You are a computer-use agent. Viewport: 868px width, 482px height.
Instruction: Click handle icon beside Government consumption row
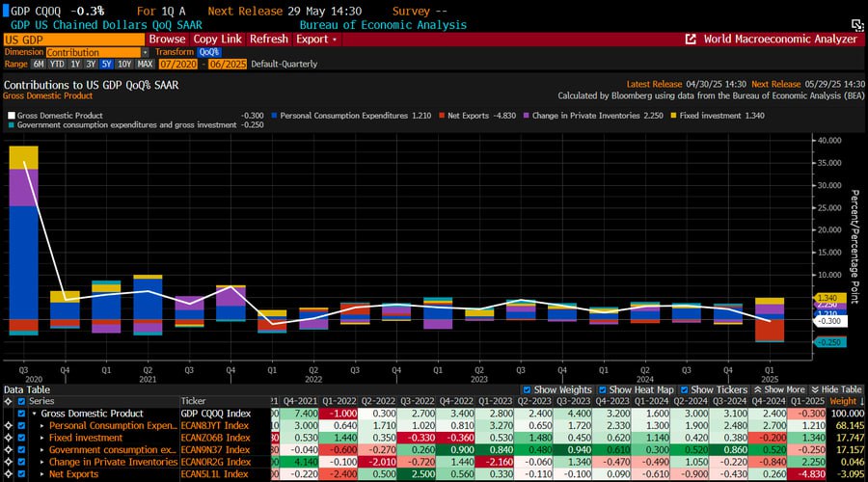(x=9, y=449)
